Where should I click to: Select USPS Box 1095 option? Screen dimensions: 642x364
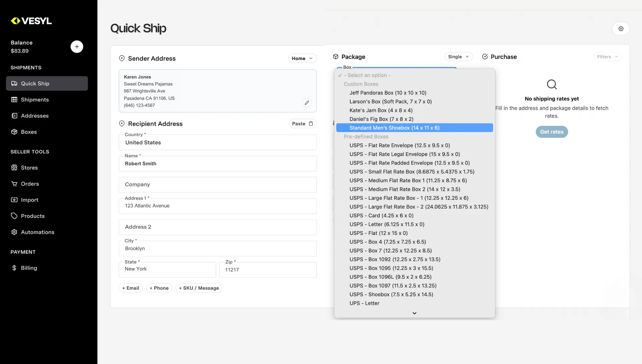pos(415,268)
